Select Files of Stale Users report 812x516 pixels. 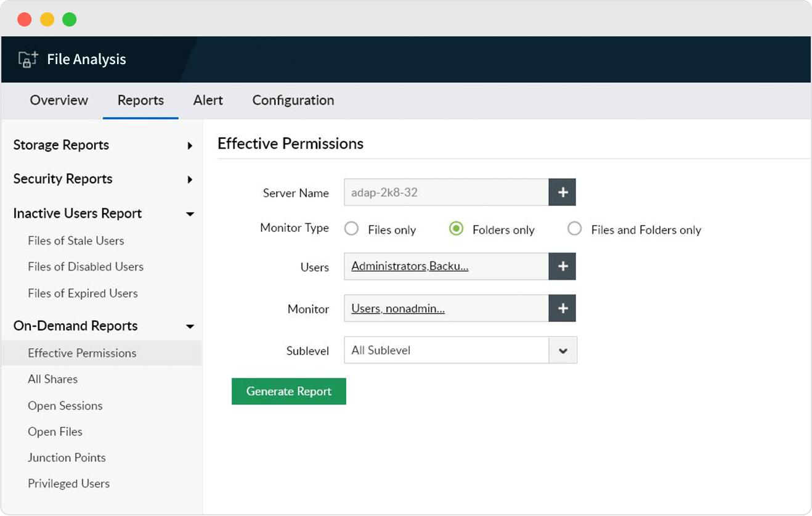coord(76,240)
